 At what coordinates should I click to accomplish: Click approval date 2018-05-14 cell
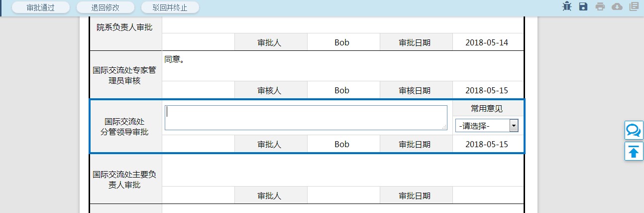coord(487,42)
